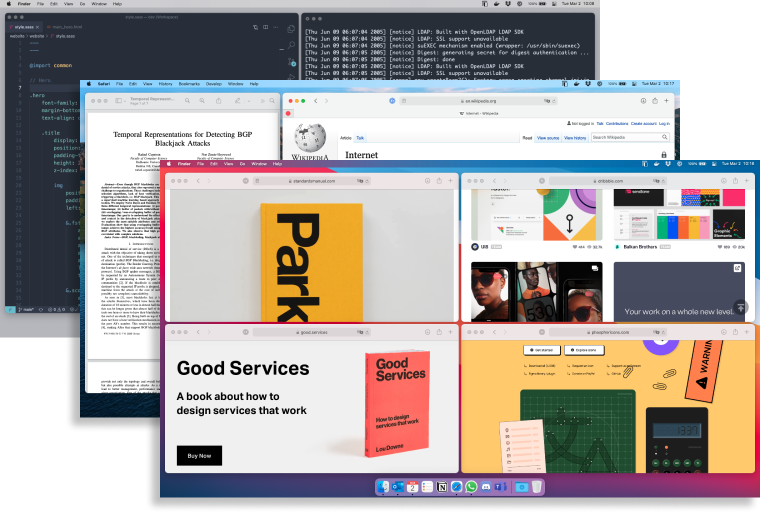Add new tab in the dribbble.com window
The width and height of the screenshot is (760, 514).
point(747,181)
